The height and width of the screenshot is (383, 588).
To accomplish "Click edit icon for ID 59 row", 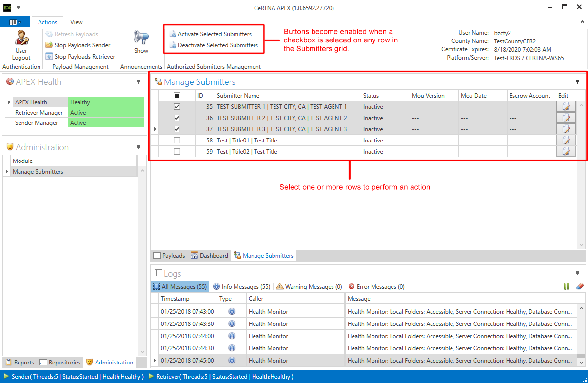I will (566, 152).
